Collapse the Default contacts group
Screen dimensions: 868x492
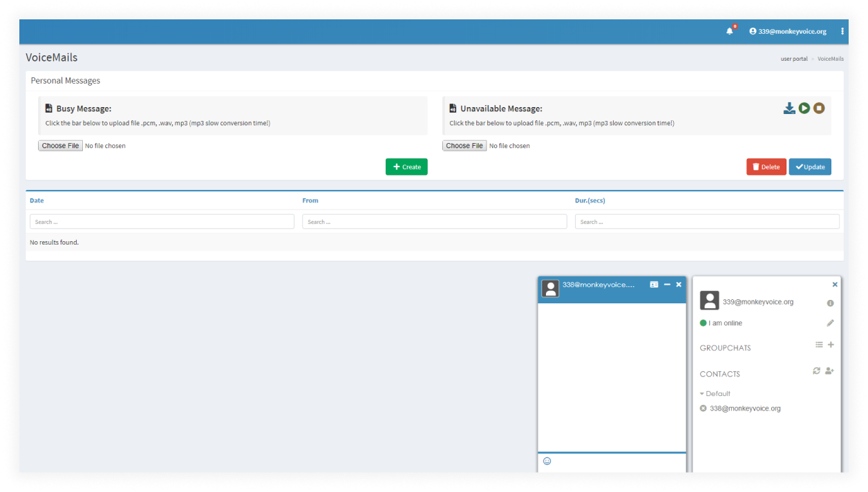(715, 393)
